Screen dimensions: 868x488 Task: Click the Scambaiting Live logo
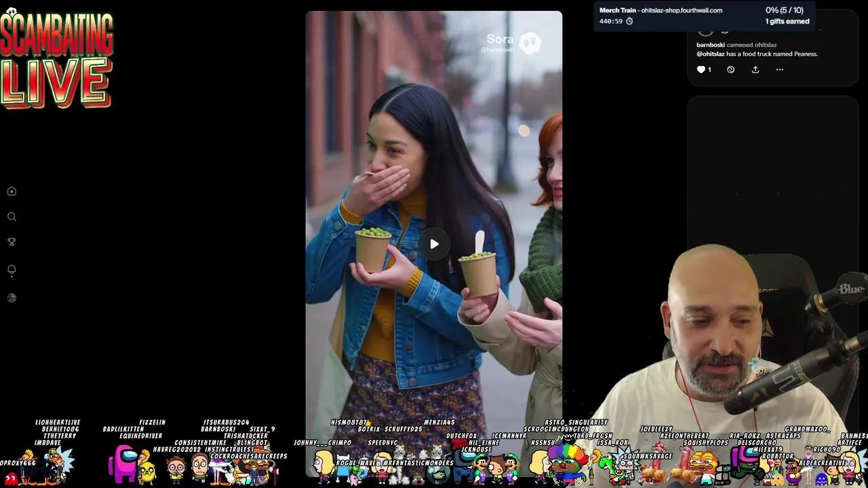[57, 60]
